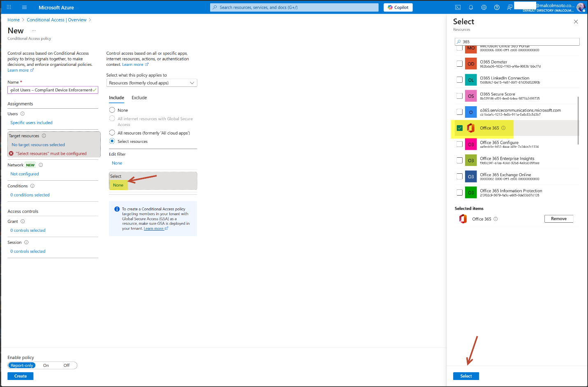The image size is (588, 387).
Task: Open the ellipsis menu beside New
Action: click(34, 31)
